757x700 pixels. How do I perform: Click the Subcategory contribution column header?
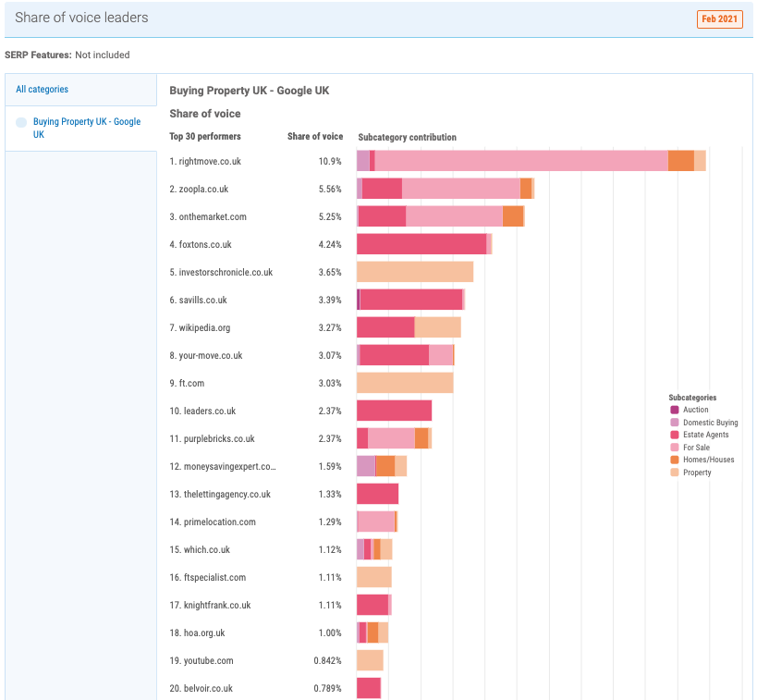407,137
